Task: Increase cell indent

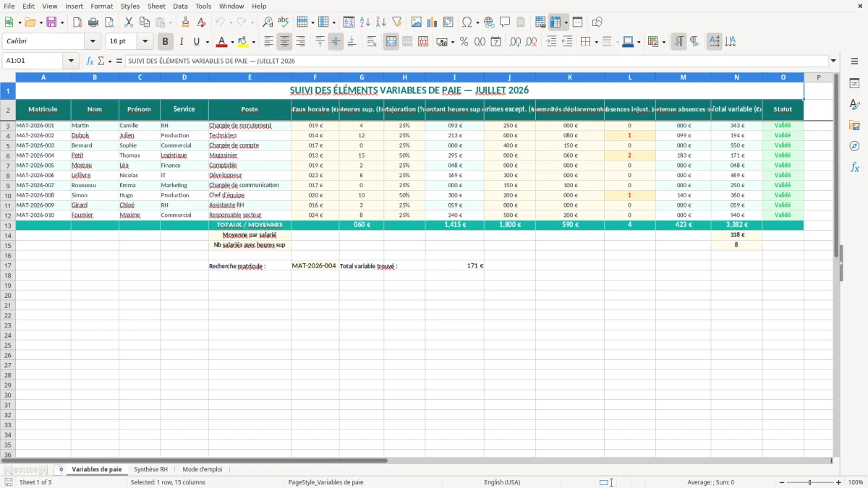Action: click(x=551, y=42)
